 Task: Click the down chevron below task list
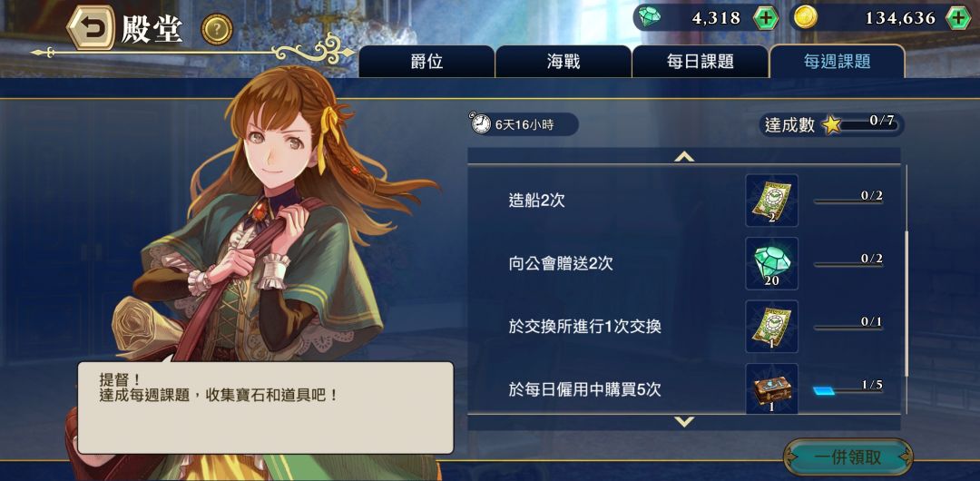(684, 422)
